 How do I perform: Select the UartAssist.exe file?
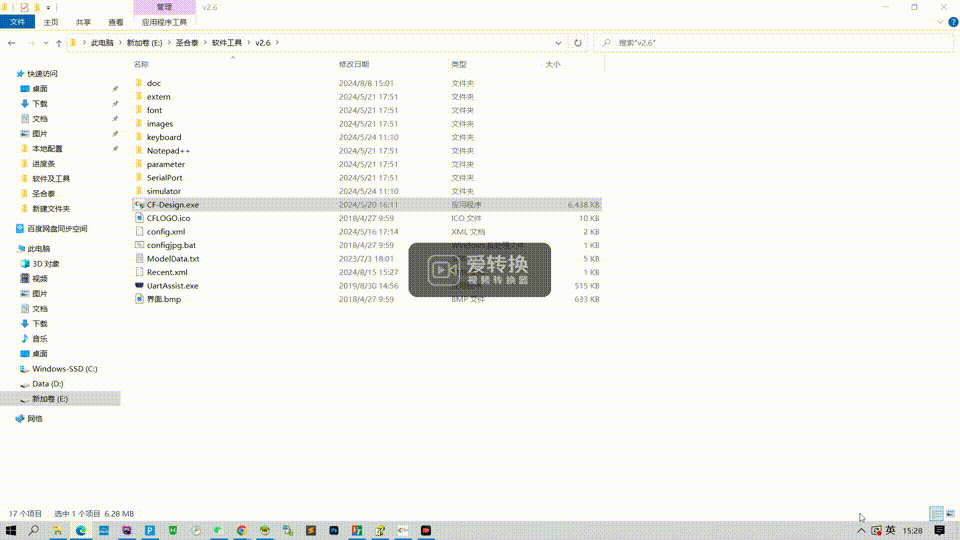click(x=172, y=285)
